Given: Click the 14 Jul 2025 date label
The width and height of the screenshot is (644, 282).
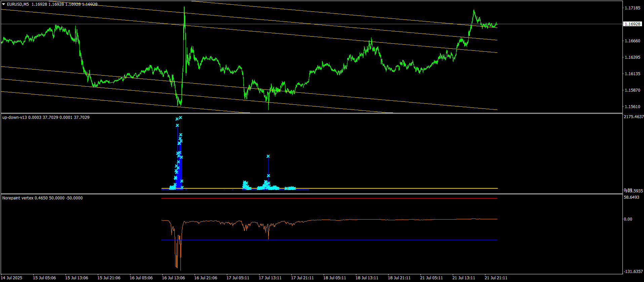Looking at the screenshot, I should tap(12, 278).
